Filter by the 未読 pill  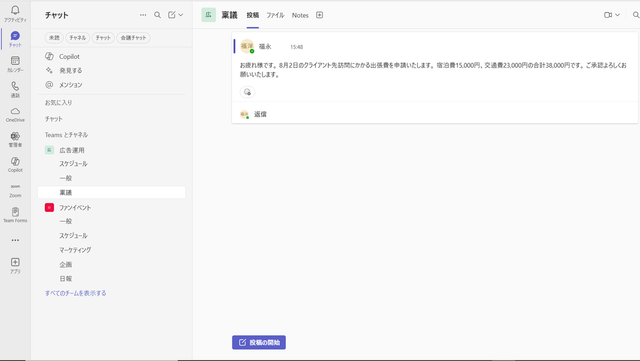pyautogui.click(x=54, y=38)
